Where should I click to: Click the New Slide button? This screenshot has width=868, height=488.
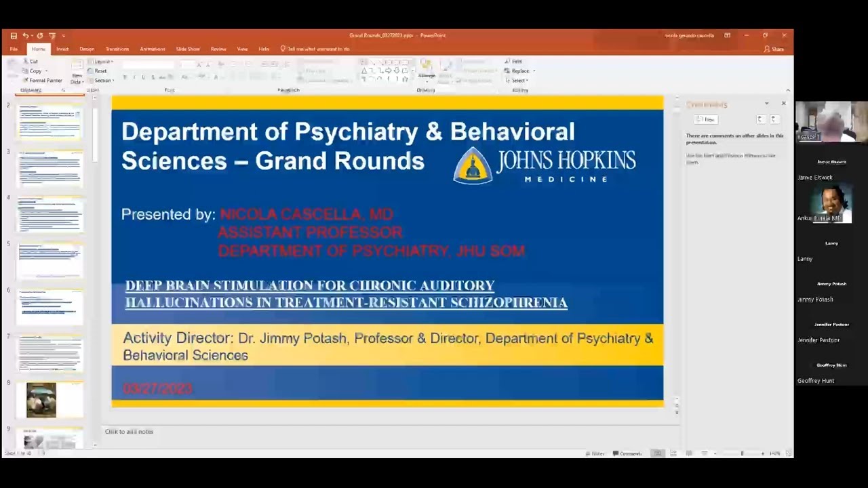point(77,71)
